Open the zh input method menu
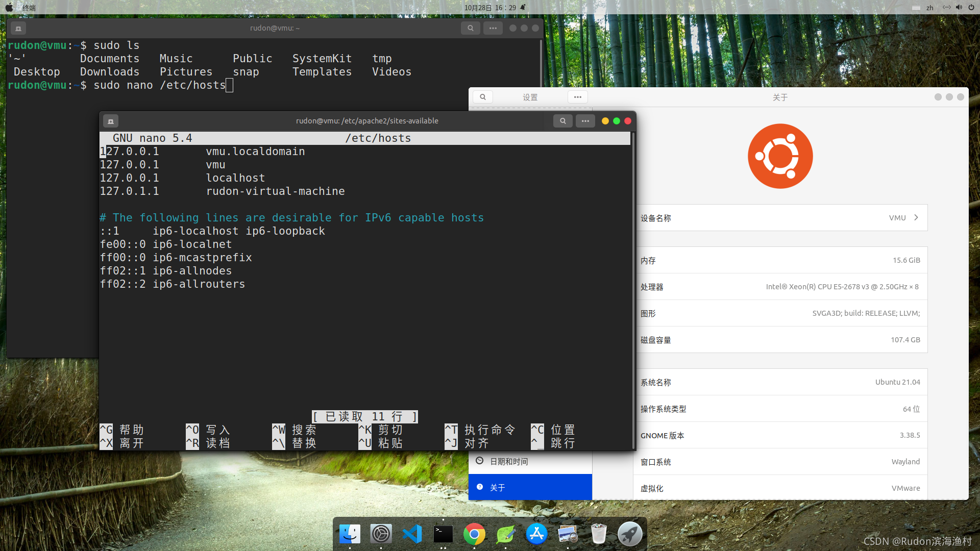 pyautogui.click(x=929, y=8)
